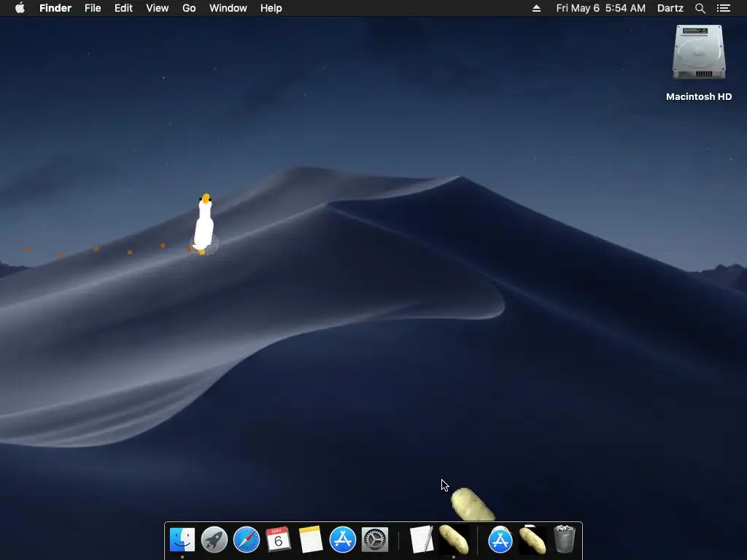This screenshot has width=747, height=560.
Task: Click the running potato app beside TextEdit
Action: (x=454, y=540)
